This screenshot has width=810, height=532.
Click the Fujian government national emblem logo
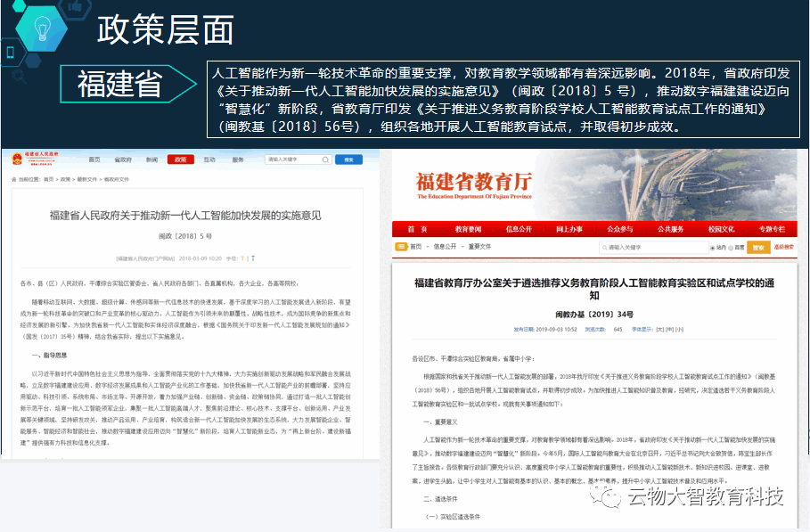(17, 159)
